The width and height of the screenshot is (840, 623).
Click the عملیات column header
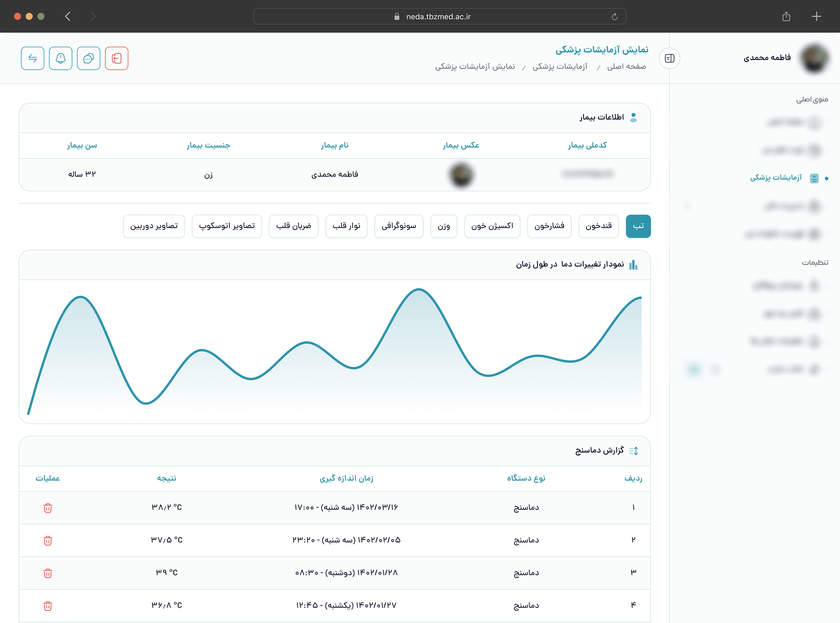(48, 479)
